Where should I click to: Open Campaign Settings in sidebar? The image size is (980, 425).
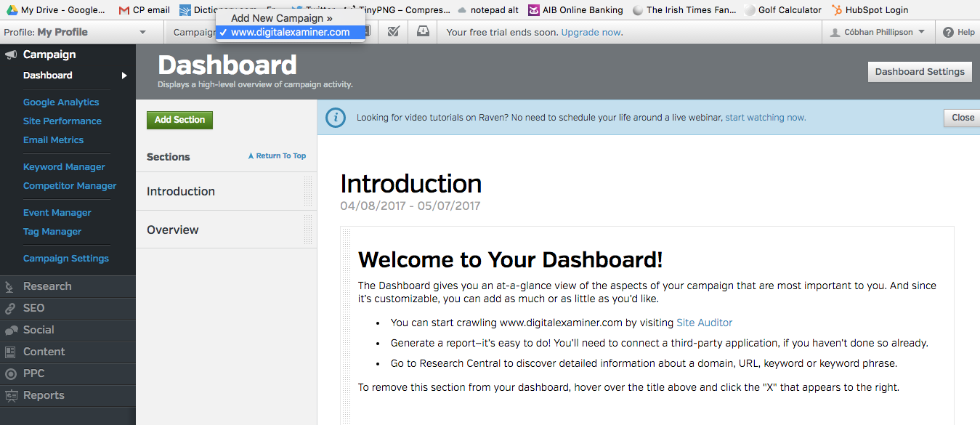[x=66, y=259]
